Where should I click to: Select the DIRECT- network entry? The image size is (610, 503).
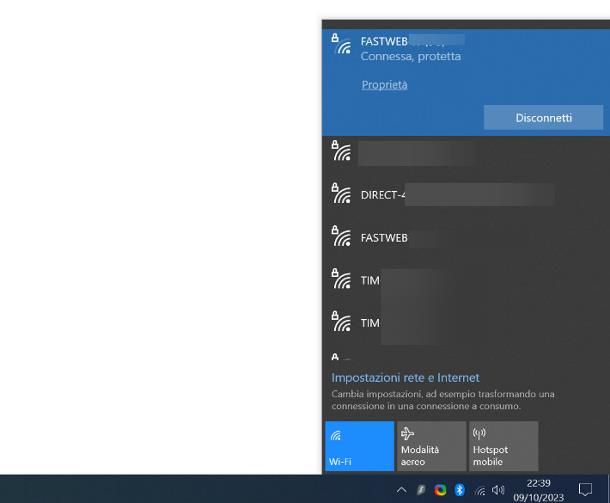tap(466, 194)
